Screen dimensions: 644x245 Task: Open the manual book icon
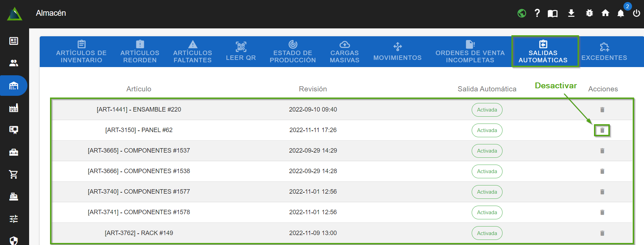click(x=553, y=13)
